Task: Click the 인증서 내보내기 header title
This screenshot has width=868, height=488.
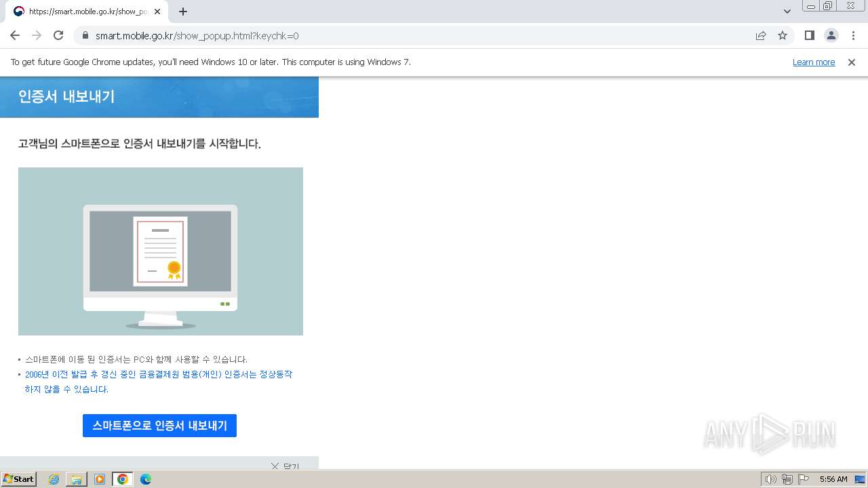Action: point(66,96)
